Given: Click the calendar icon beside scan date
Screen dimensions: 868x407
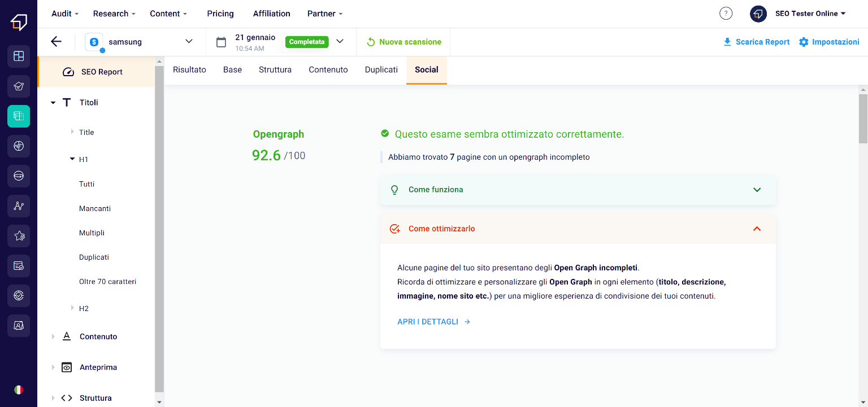Looking at the screenshot, I should click(x=222, y=42).
